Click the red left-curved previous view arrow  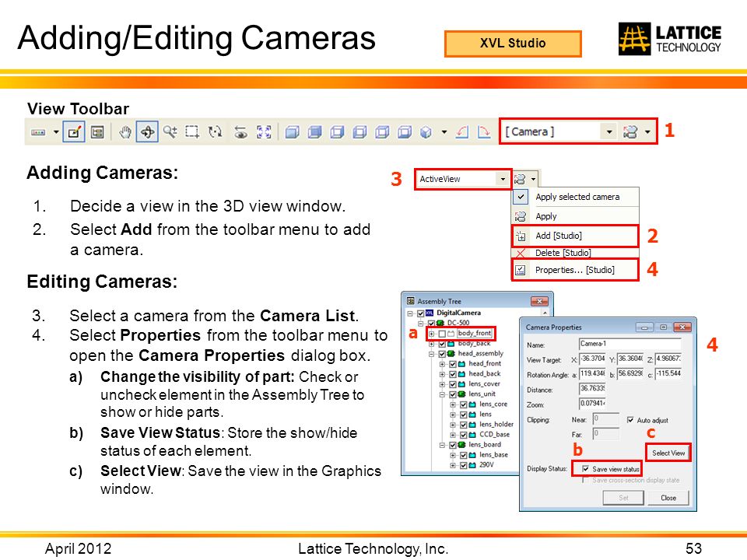pos(461,132)
